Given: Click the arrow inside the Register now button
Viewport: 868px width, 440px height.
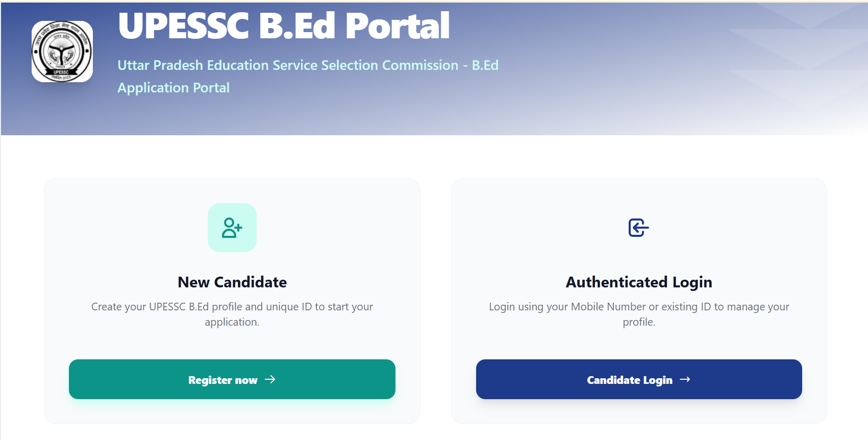Looking at the screenshot, I should [270, 379].
